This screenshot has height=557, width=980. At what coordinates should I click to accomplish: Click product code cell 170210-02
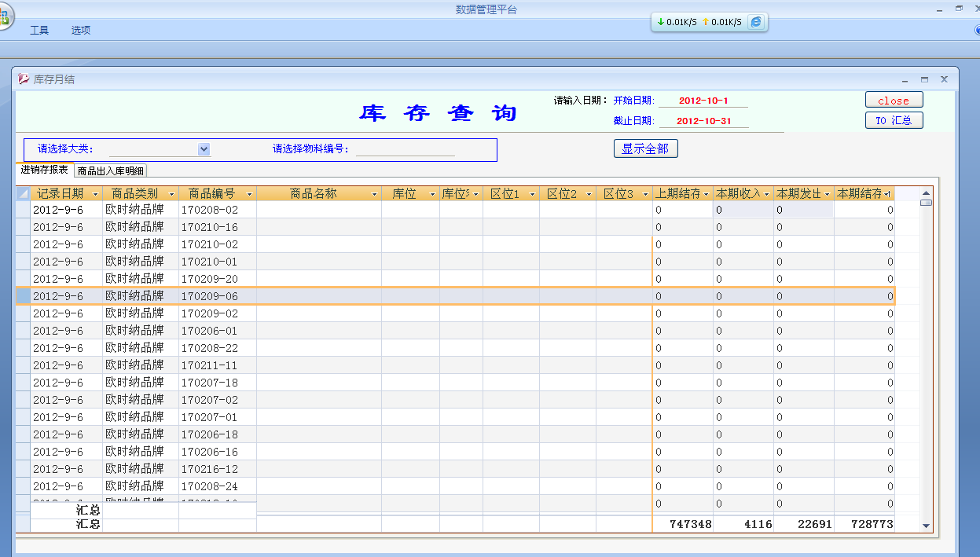tap(218, 244)
